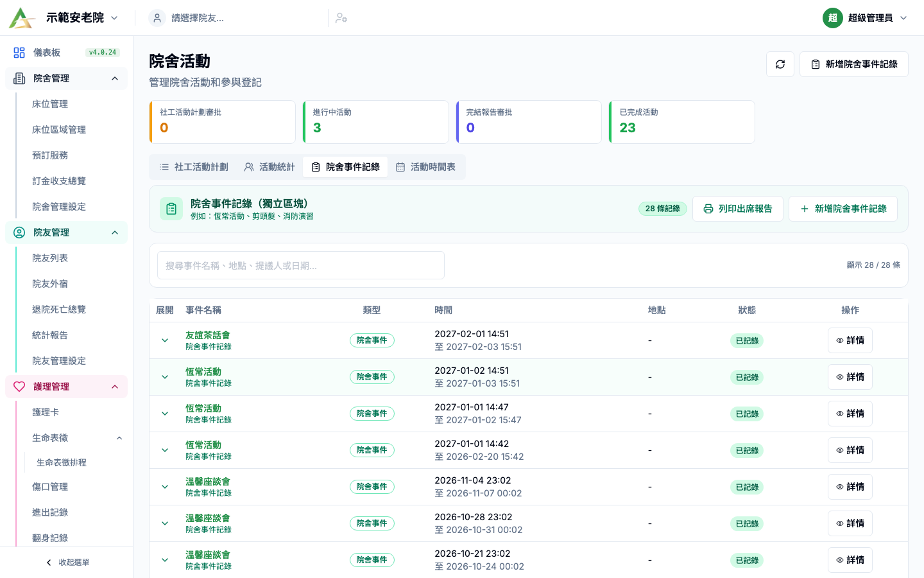Click the version badge v4.0.24
Image resolution: width=924 pixels, height=578 pixels.
[x=103, y=53]
